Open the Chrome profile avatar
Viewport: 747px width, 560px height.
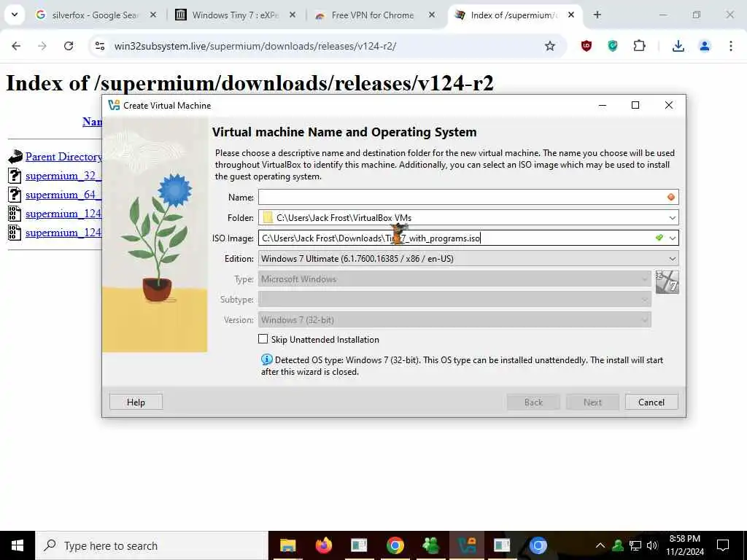click(704, 46)
